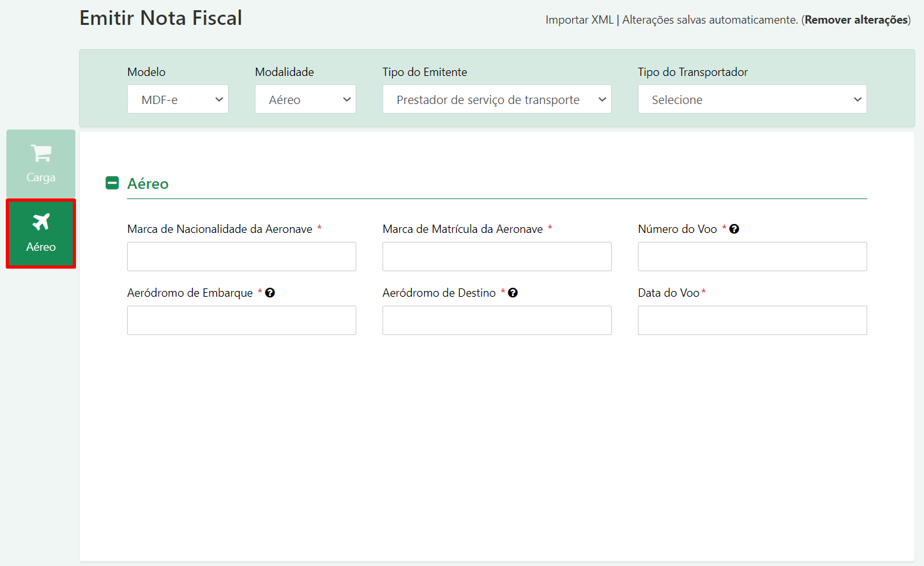Focus the Número do Voo input field

(x=752, y=257)
